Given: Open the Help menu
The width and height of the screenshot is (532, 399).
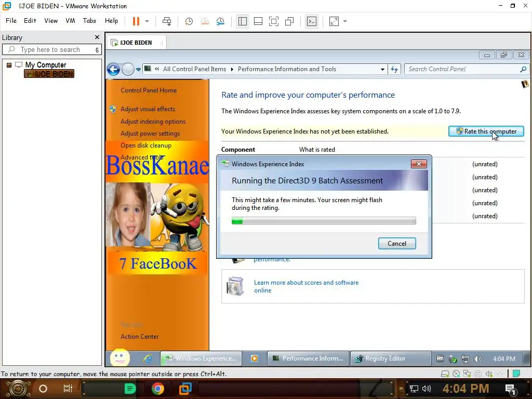Looking at the screenshot, I should [111, 21].
